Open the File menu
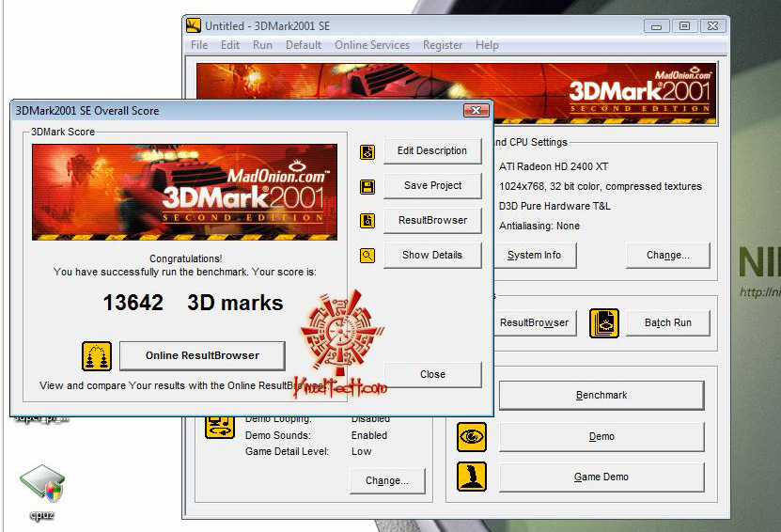Screen dimensions: 781x532 (199, 45)
